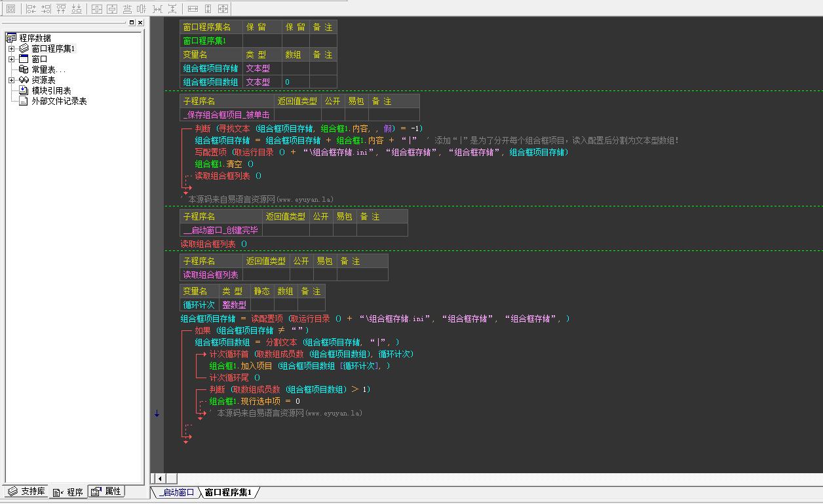Viewport: 823px width, 504px height.
Task: Select 模块引用表 tree item
Action: click(x=51, y=90)
